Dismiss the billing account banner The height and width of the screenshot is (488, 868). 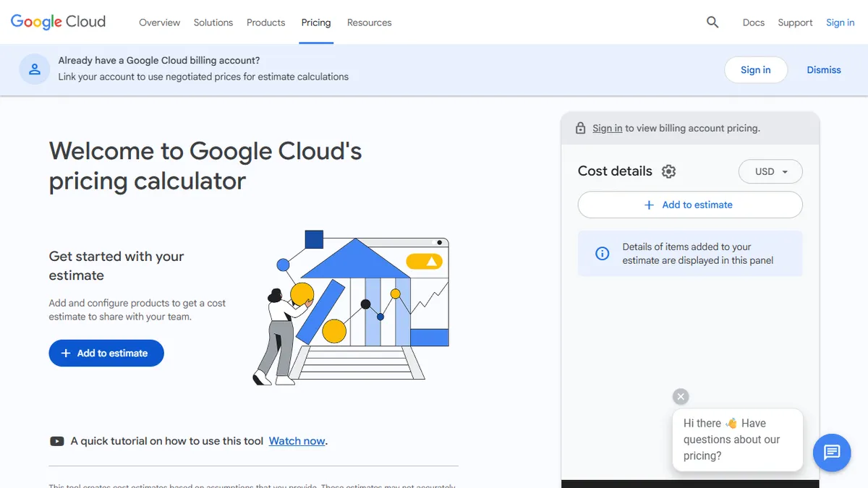tap(823, 69)
